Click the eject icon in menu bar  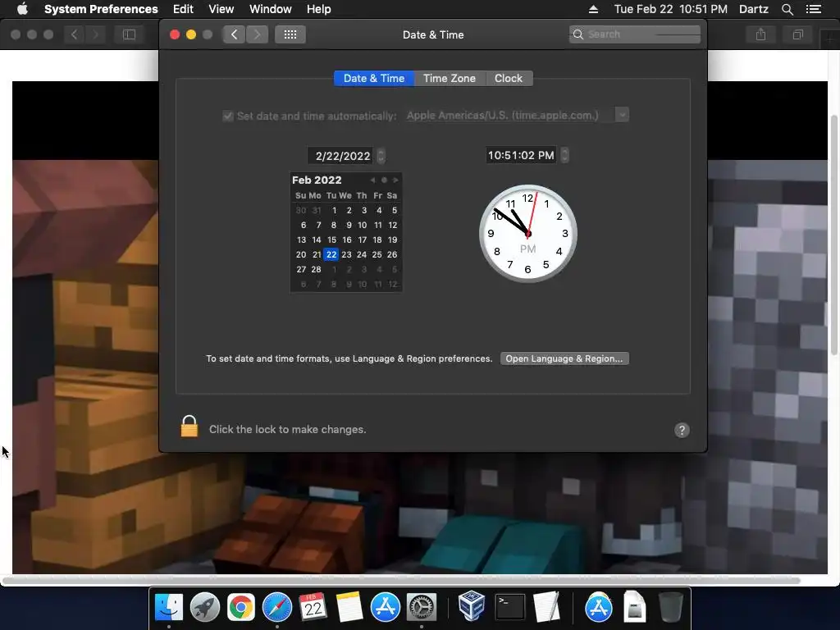point(593,9)
